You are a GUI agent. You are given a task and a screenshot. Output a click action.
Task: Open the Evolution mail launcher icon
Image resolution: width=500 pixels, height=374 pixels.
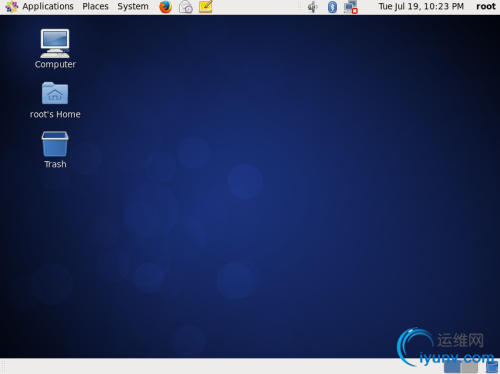click(186, 7)
